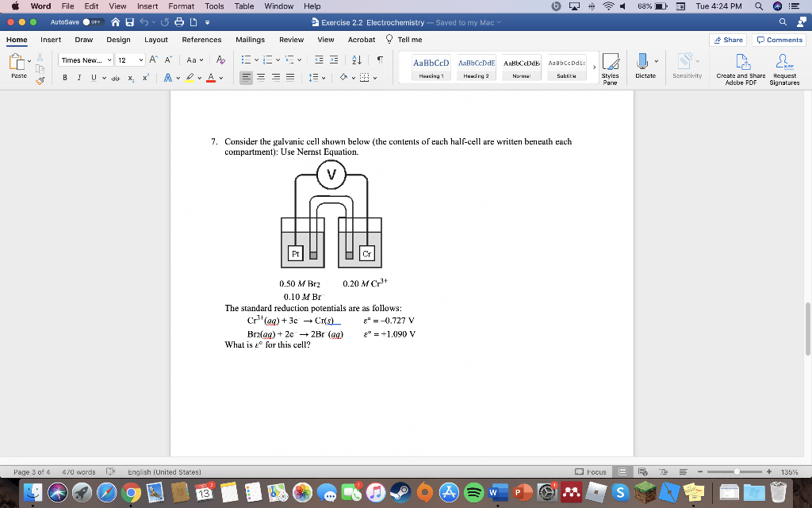Click the Format Painter icon

40,80
